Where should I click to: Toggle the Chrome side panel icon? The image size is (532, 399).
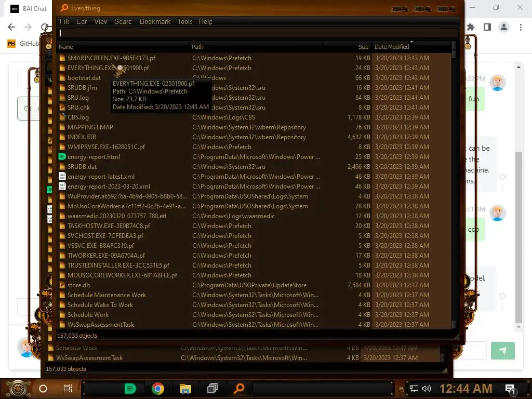point(487,27)
